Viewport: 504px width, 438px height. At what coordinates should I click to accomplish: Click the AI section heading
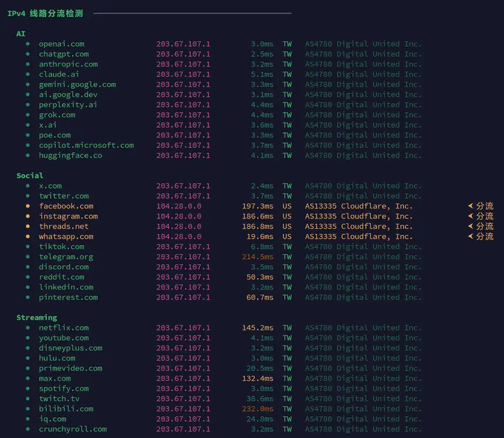[21, 34]
